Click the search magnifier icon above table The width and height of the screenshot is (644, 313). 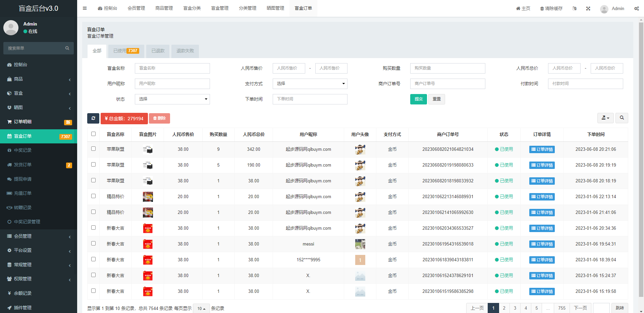(622, 118)
